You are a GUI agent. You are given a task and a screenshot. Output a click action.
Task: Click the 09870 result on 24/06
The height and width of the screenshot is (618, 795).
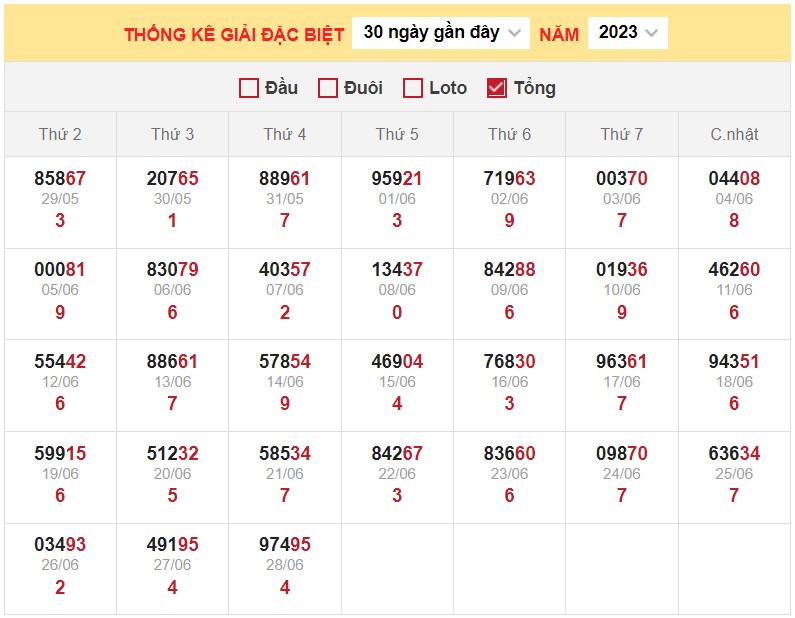(x=622, y=454)
